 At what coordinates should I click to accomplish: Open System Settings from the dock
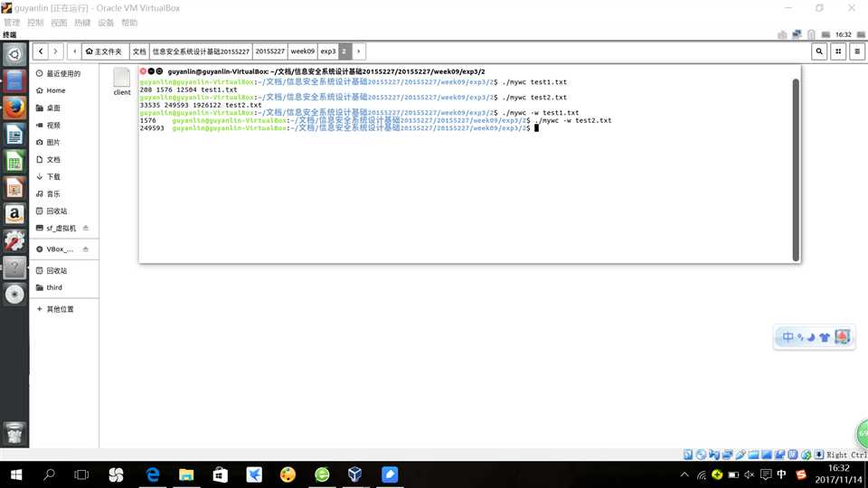pos(14,240)
